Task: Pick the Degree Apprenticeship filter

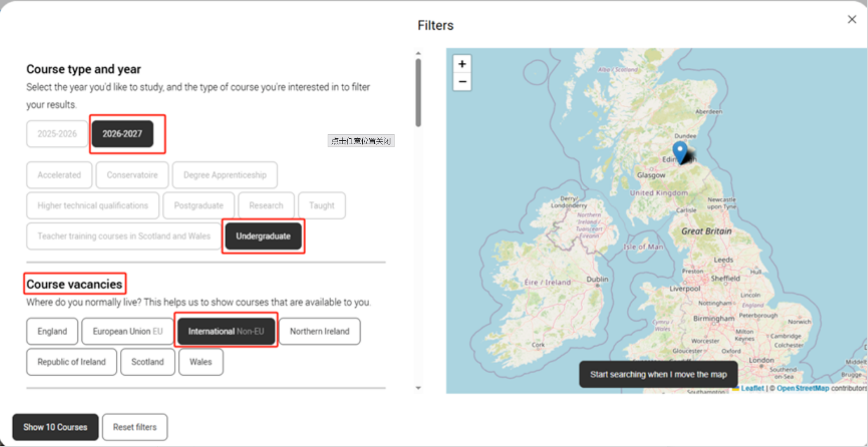Action: [x=225, y=175]
